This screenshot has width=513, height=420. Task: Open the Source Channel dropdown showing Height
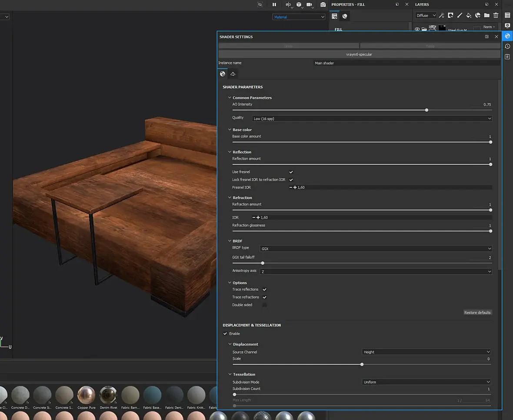[426, 352]
